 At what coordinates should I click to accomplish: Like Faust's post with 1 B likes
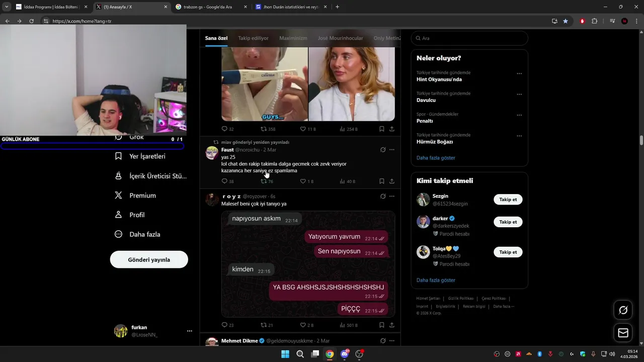[x=307, y=181]
